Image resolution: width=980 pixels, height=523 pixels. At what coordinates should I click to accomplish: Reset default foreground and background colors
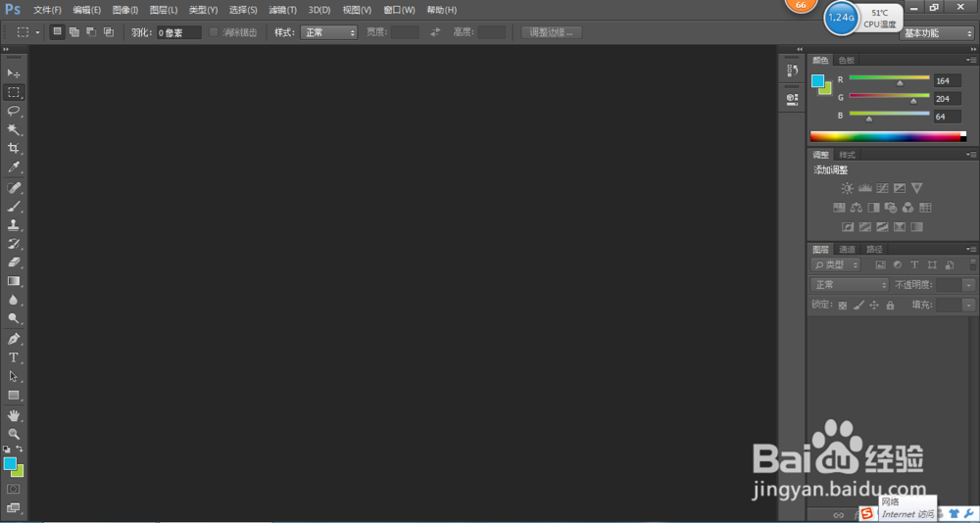6,449
